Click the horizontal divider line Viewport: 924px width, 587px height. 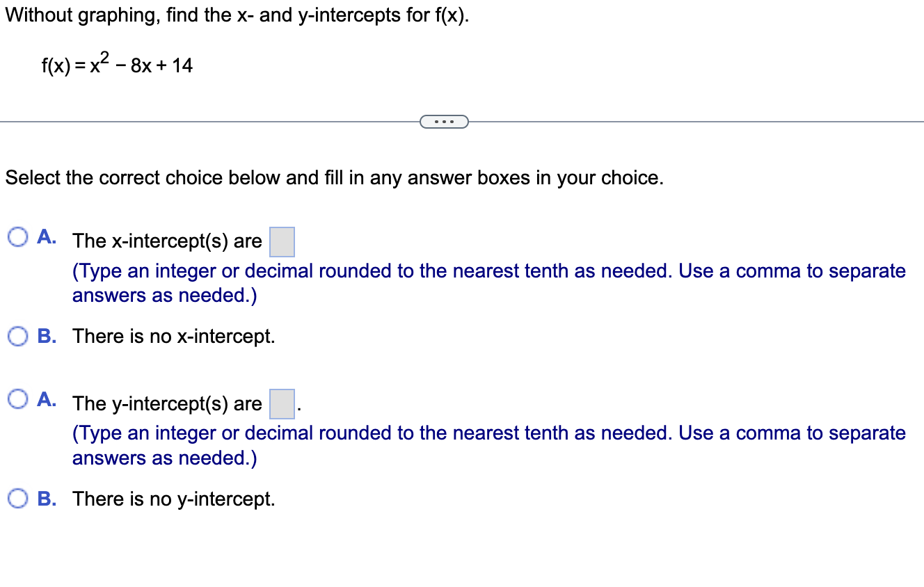(x=209, y=121)
